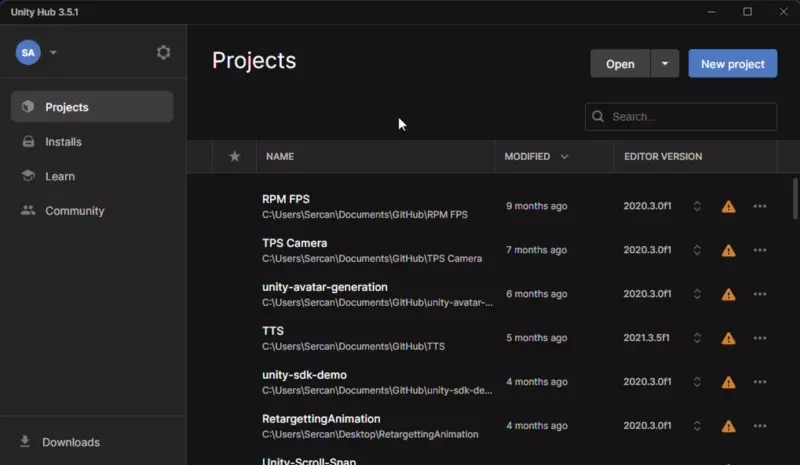Screen dimensions: 800x465
Task: Expand the Open button dropdown arrow
Action: coord(665,64)
